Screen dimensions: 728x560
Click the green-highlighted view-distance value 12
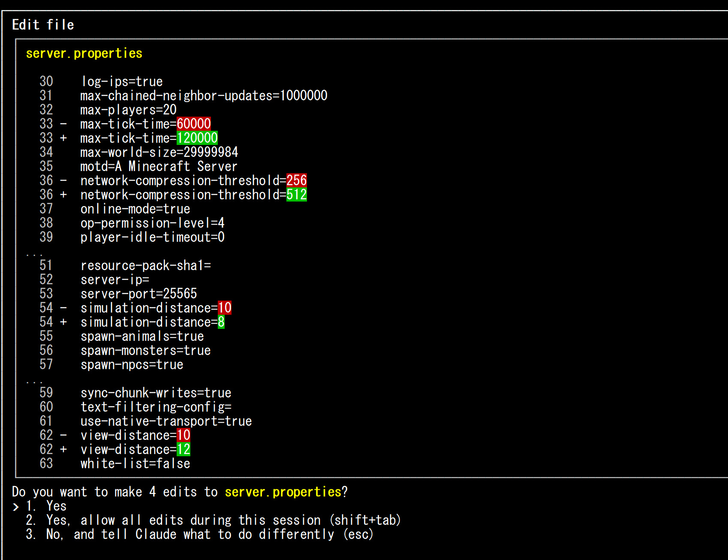pos(183,449)
